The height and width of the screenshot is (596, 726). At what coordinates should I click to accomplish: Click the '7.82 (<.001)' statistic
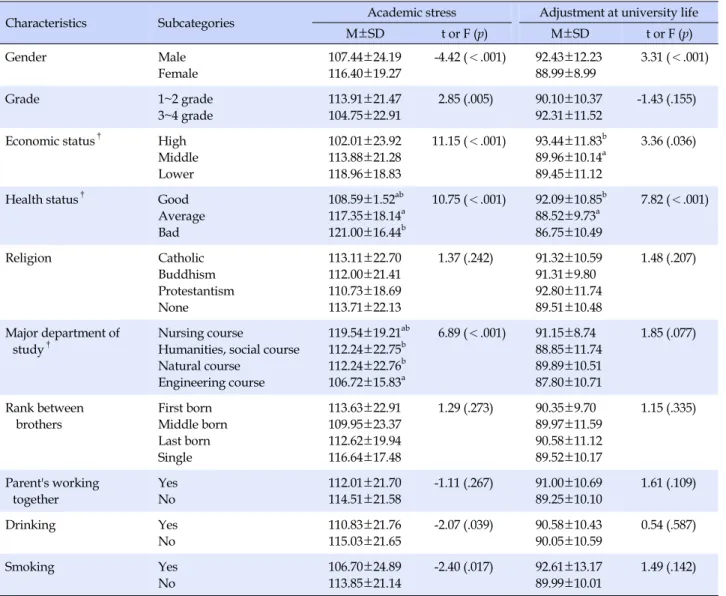675,200
